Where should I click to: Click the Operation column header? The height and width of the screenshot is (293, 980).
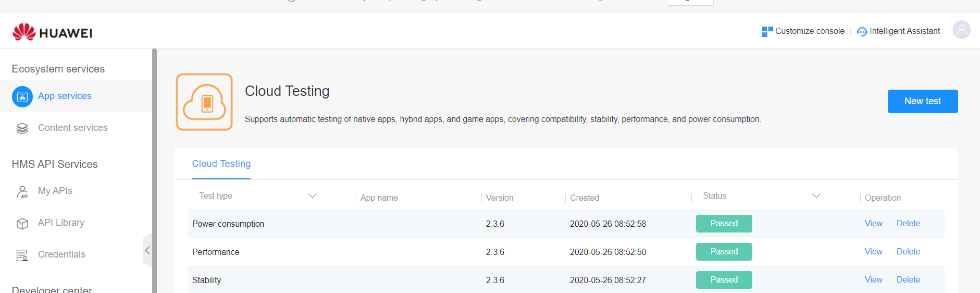(x=883, y=198)
